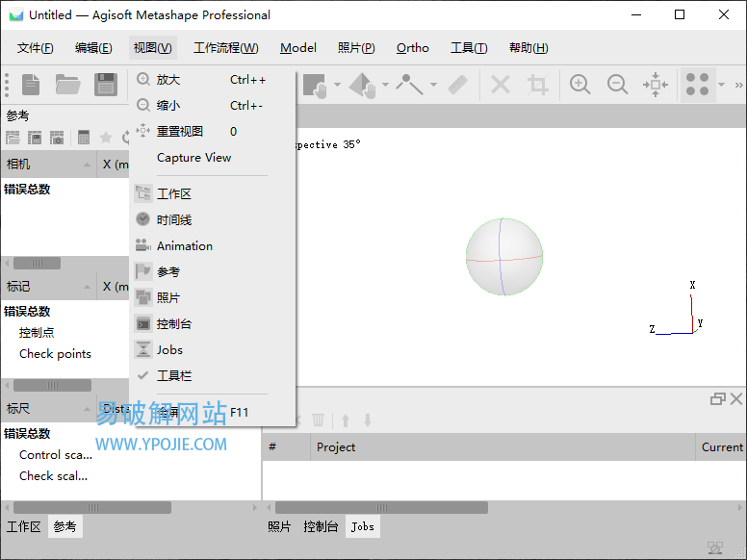747x560 pixels.
Task: Select the move region tool
Action: (x=363, y=86)
